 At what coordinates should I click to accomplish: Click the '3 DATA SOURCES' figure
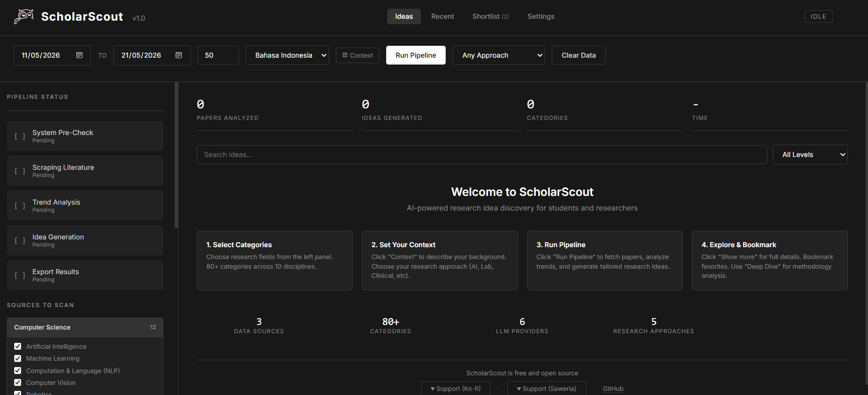click(259, 326)
